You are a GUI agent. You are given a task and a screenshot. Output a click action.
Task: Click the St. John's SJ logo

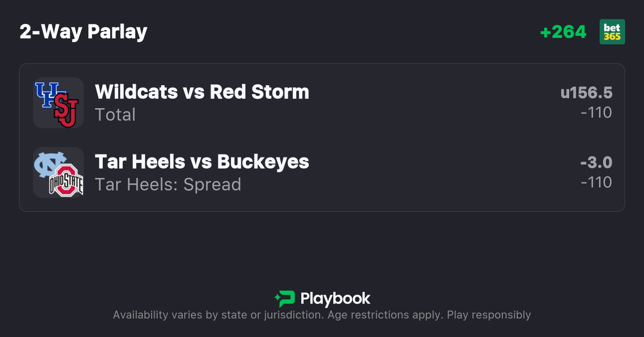click(x=66, y=111)
